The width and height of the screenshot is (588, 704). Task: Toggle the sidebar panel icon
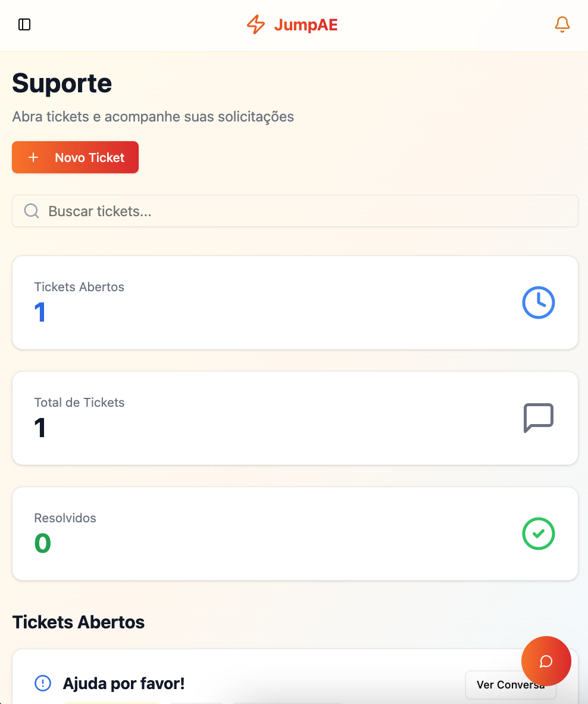24,24
